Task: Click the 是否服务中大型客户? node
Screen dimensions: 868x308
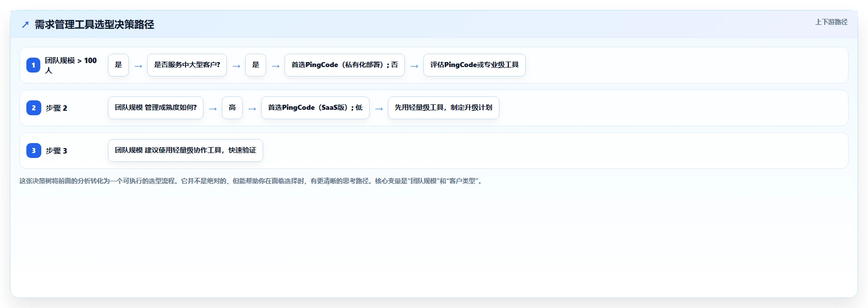Action: [187, 65]
